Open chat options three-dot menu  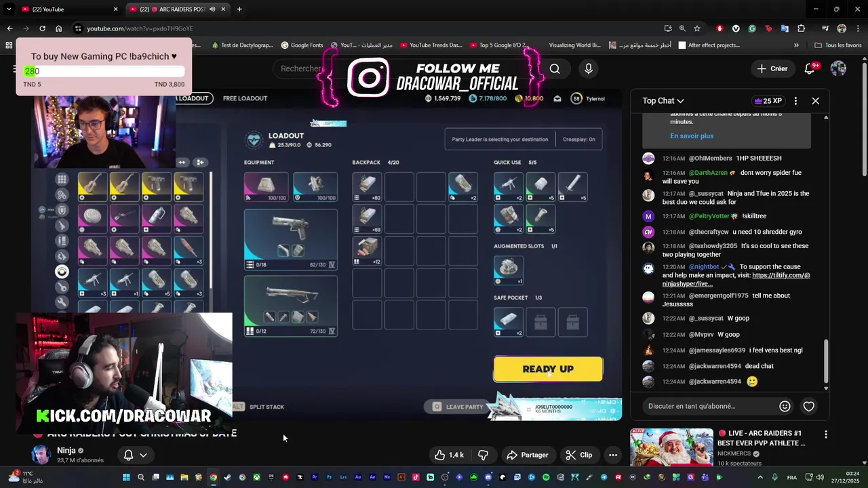(x=795, y=100)
